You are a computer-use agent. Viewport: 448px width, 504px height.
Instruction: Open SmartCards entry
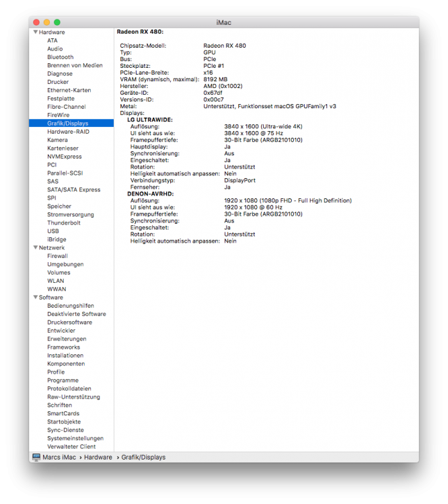(63, 414)
